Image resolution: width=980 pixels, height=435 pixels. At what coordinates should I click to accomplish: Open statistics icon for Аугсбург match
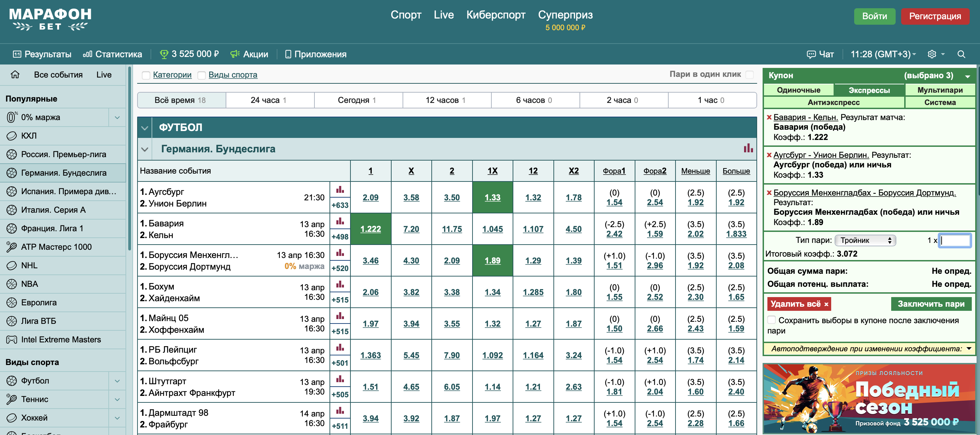(340, 189)
